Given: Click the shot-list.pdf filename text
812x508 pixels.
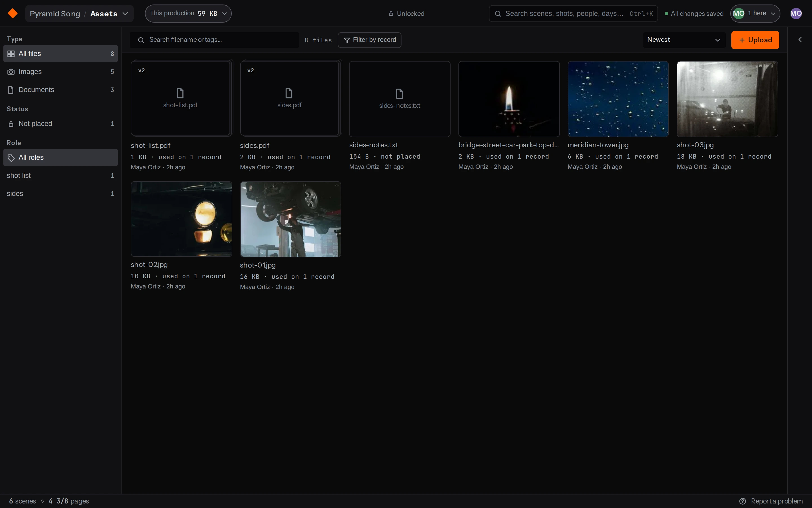Looking at the screenshot, I should click(151, 145).
